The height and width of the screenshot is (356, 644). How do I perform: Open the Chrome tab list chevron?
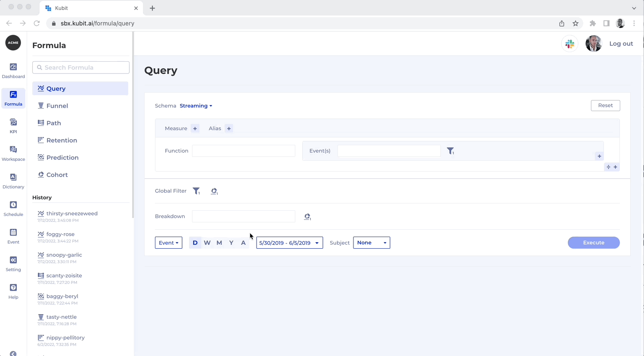point(634,8)
